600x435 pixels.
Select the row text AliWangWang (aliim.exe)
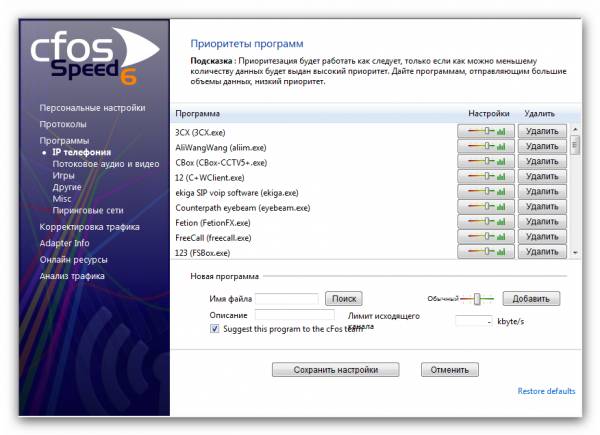tap(221, 147)
